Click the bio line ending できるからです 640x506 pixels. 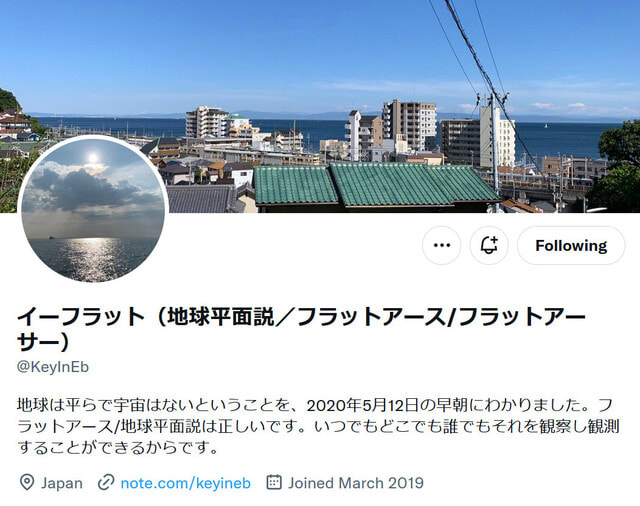pyautogui.click(x=118, y=448)
